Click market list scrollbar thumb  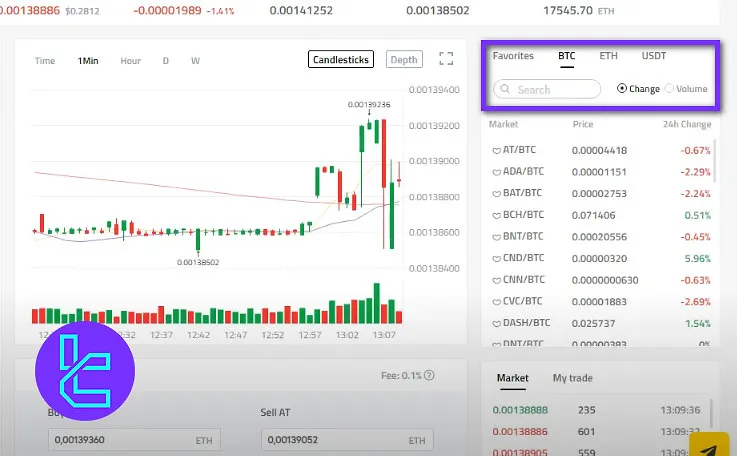(x=715, y=161)
